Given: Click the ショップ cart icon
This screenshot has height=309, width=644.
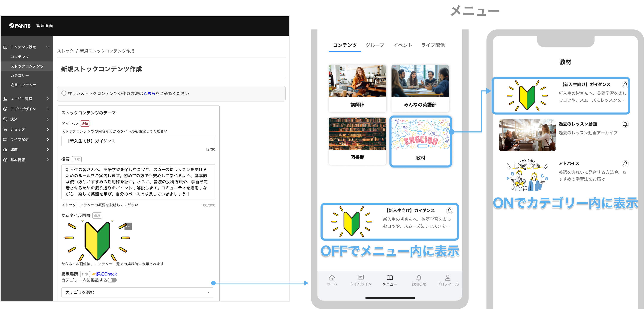Looking at the screenshot, I should click(5, 129).
